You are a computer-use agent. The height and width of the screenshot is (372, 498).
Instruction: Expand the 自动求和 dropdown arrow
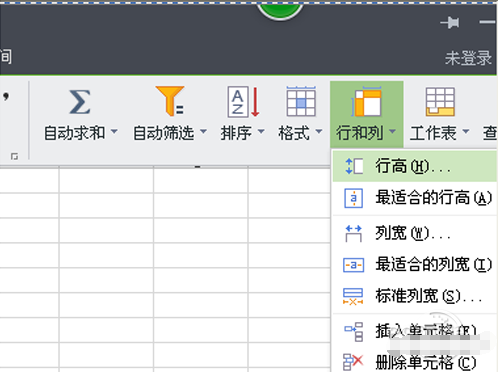tap(114, 131)
